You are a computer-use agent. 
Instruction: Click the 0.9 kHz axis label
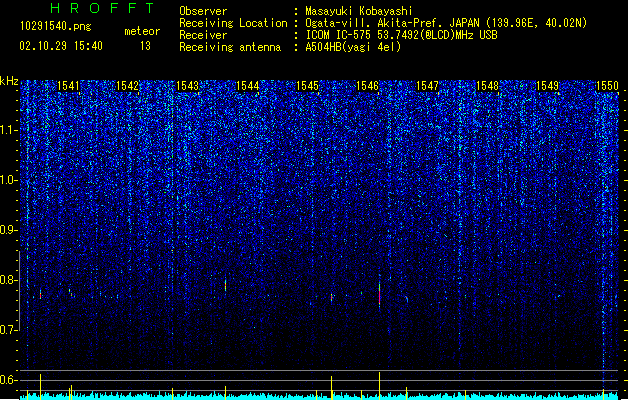pos(9,230)
